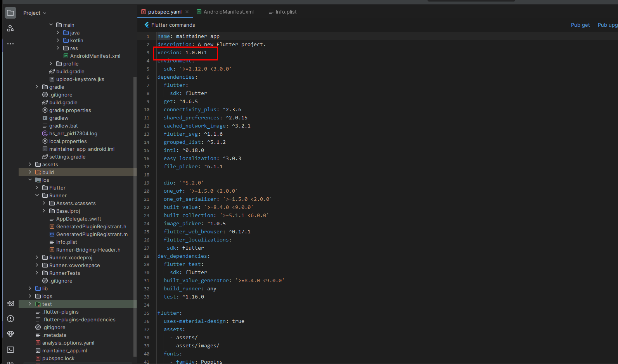
Task: Switch to the AndroidManifest.xml editor tab
Action: coord(225,12)
